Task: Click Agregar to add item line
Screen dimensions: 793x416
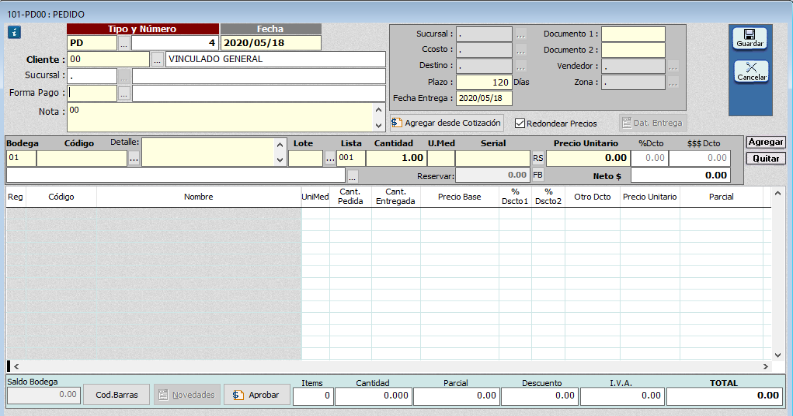Action: click(766, 142)
